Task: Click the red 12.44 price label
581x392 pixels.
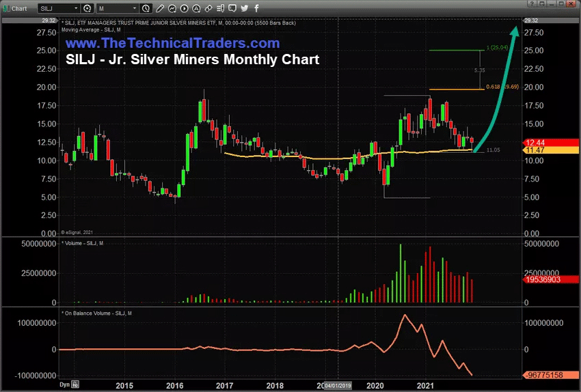Action: pos(540,141)
